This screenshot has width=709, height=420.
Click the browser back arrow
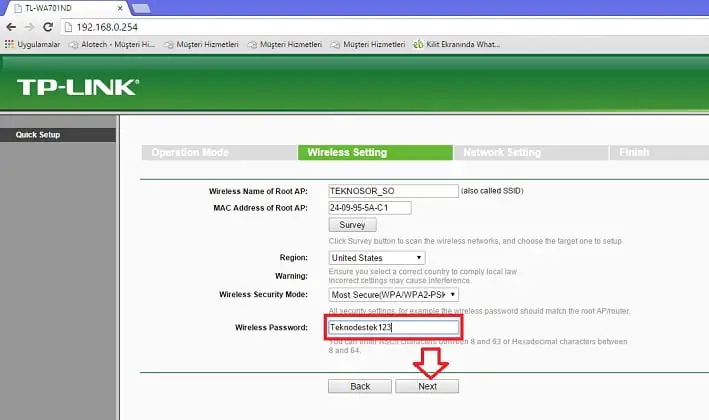coord(11,27)
